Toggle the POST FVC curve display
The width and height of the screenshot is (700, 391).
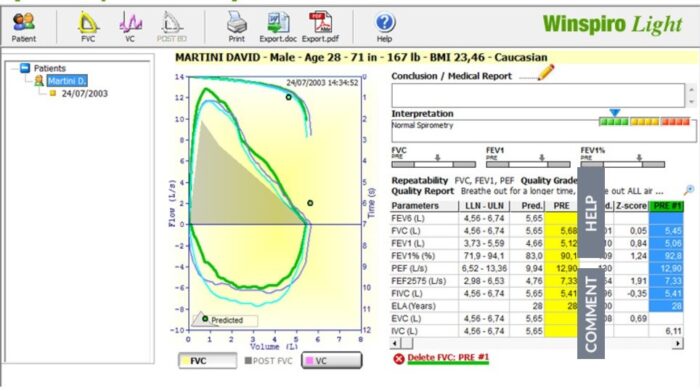point(268,361)
